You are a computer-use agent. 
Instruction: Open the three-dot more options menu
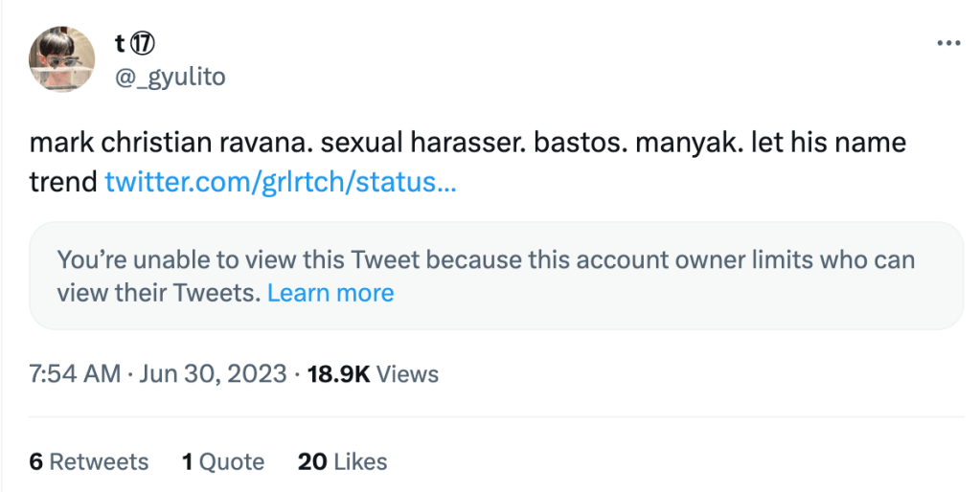(947, 44)
